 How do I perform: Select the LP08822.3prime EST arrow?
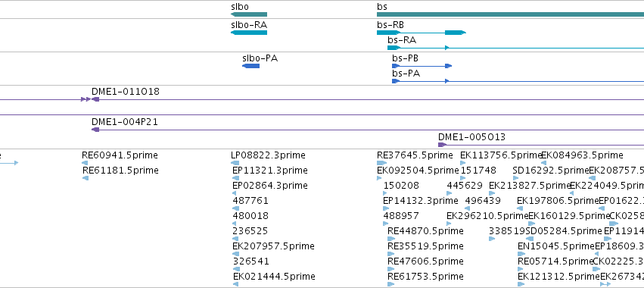(x=235, y=163)
